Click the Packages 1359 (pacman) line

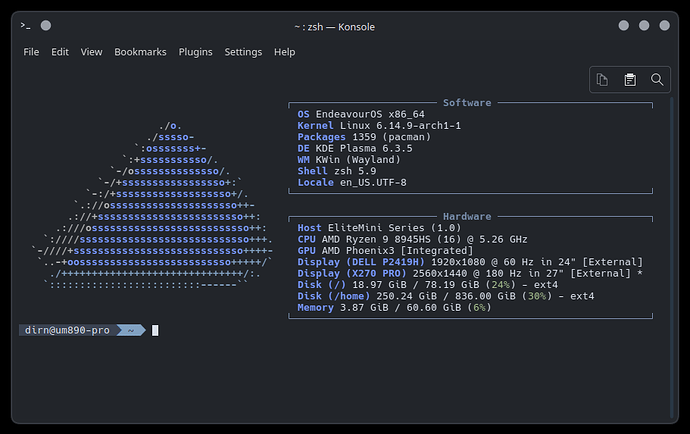click(364, 137)
